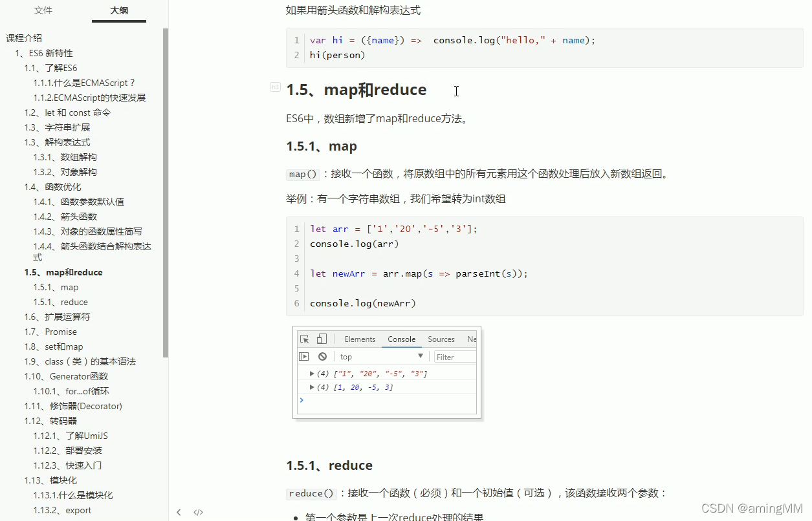This screenshot has width=812, height=521.
Task: Navigate to 1.13、模块化
Action: tap(50, 480)
